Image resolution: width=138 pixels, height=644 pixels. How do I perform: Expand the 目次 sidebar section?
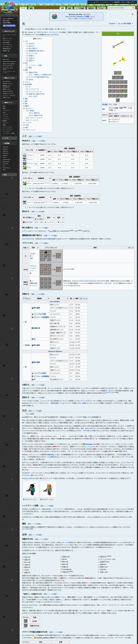10,175
